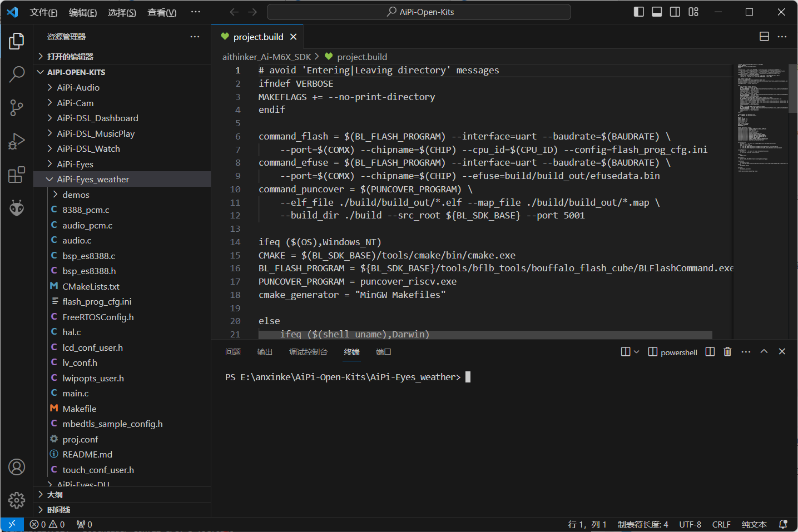Image resolution: width=798 pixels, height=532 pixels.
Task: Split the terminal
Action: (710, 352)
